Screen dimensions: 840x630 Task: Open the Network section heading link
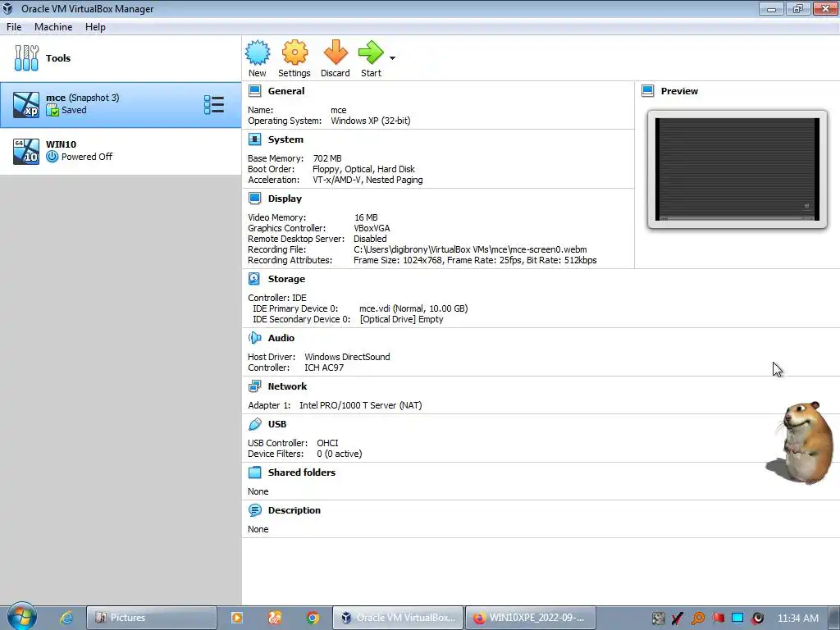(x=287, y=386)
